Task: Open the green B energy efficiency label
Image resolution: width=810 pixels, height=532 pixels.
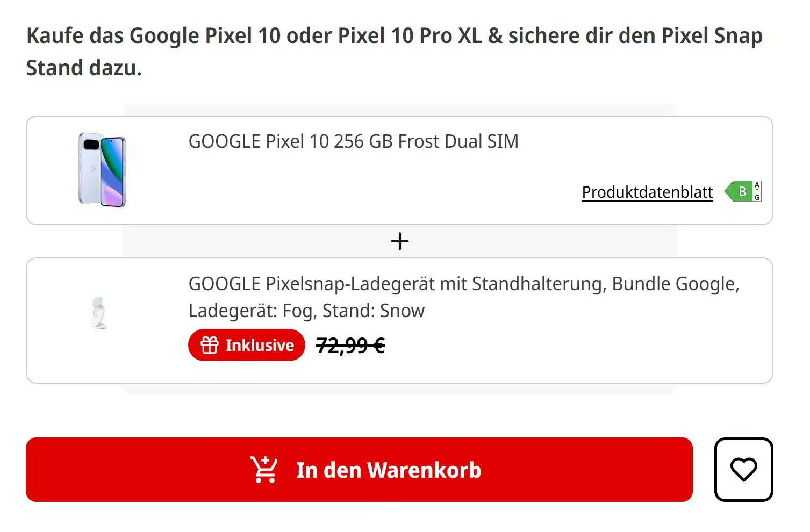Action: (742, 191)
